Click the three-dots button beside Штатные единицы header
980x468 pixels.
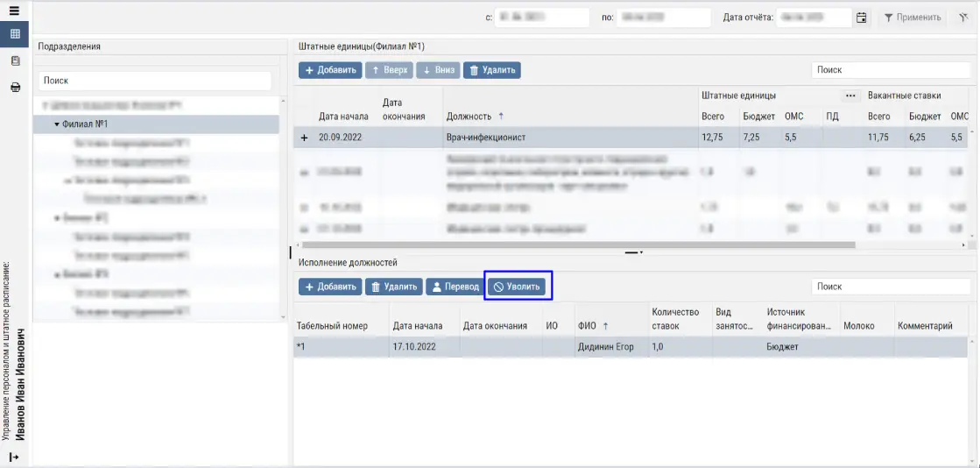tap(850, 96)
